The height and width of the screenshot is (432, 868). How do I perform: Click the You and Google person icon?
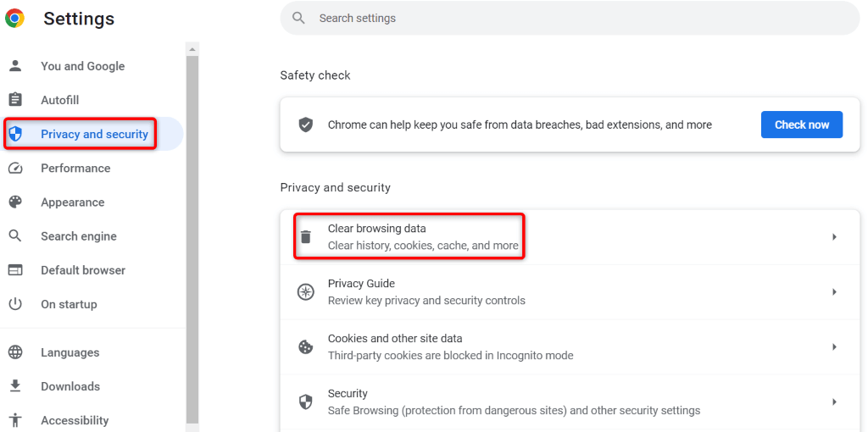click(x=15, y=66)
